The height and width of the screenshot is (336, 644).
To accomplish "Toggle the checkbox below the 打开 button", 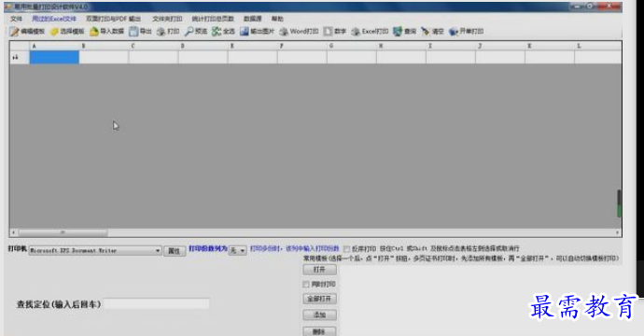I will (x=305, y=285).
